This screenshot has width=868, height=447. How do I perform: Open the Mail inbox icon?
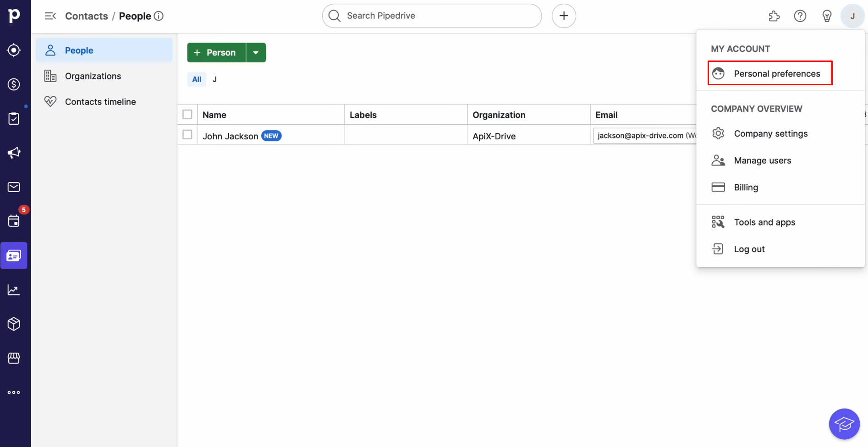[14, 187]
